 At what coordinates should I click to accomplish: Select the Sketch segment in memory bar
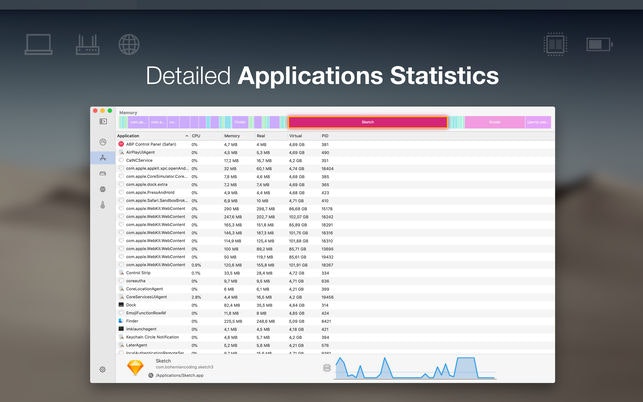[x=368, y=122]
